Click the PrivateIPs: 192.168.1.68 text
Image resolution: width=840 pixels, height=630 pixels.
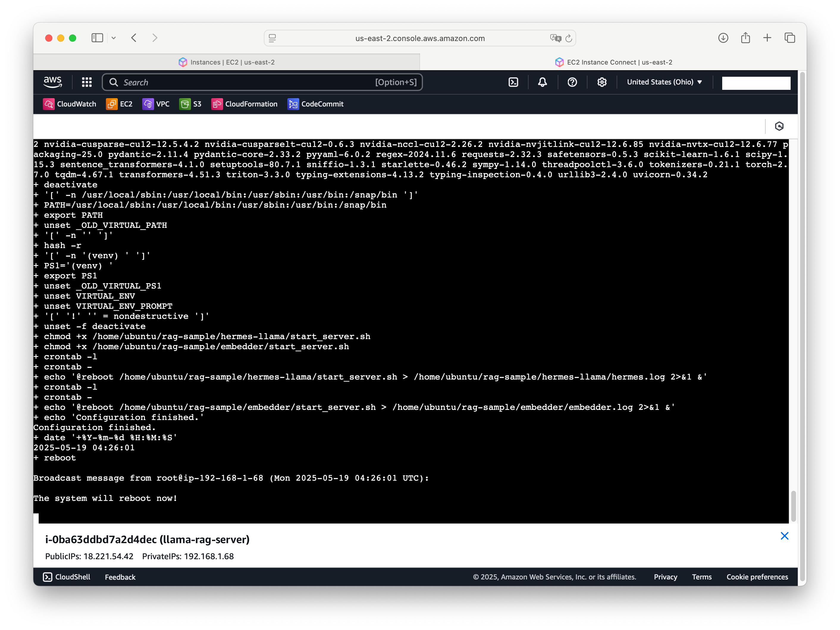point(188,556)
